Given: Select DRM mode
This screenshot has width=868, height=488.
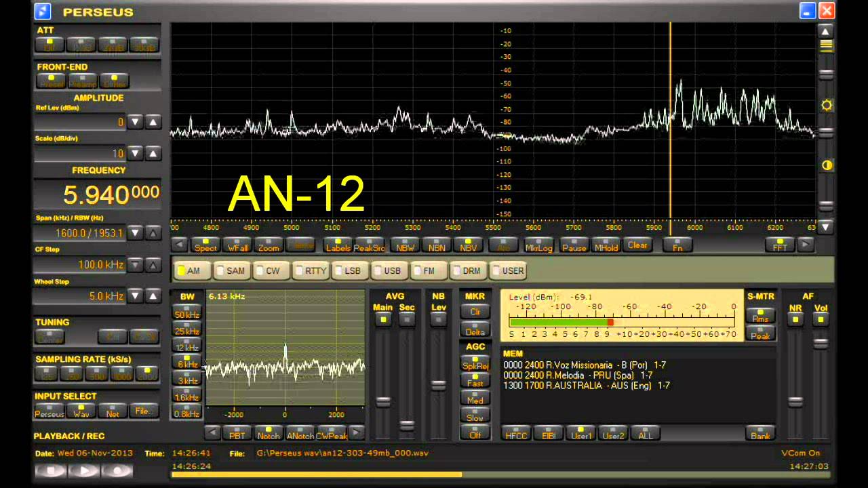Looking at the screenshot, I should point(467,270).
